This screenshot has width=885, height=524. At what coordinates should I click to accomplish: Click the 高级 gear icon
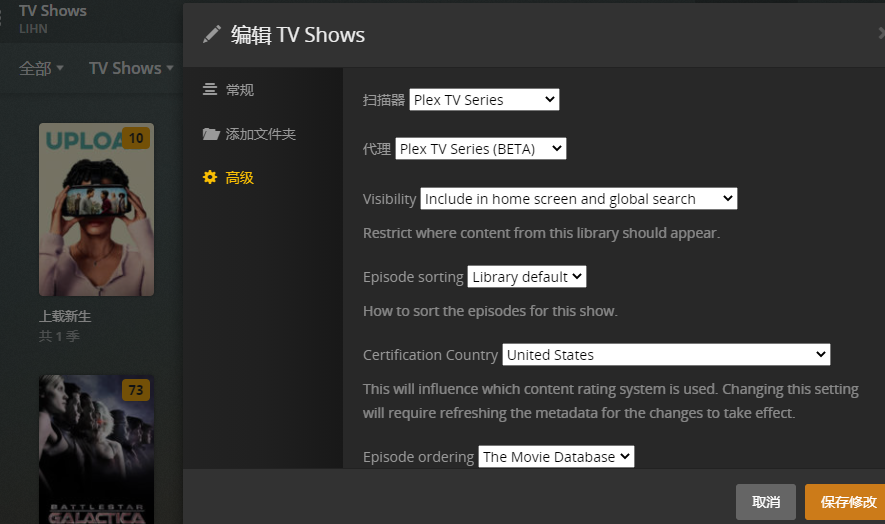(x=210, y=178)
